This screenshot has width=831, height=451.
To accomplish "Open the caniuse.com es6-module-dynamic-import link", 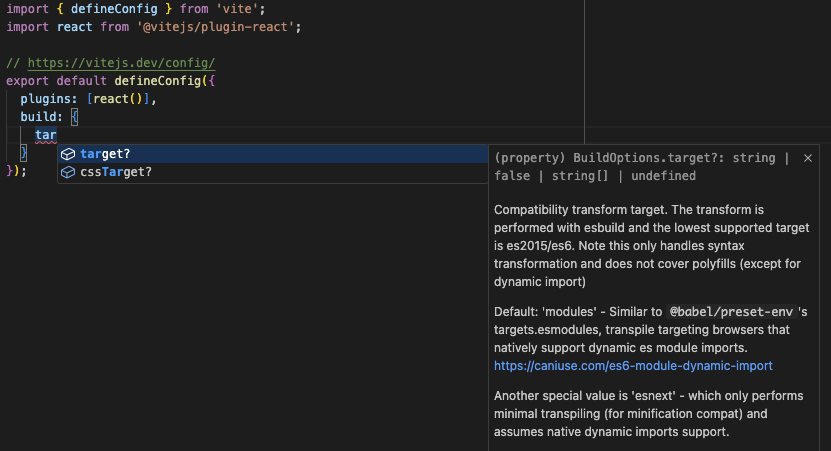I will [x=633, y=366].
